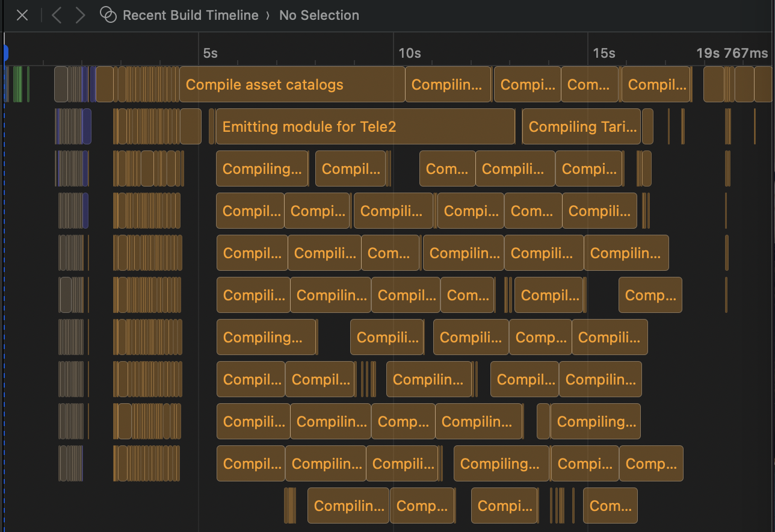Open the No Selection breadcrumb menu

tap(319, 15)
